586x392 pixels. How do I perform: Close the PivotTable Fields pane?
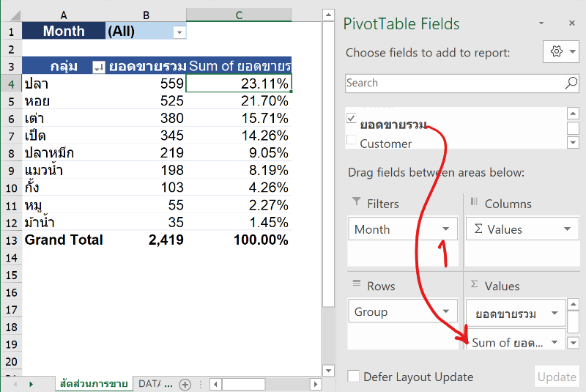(563, 24)
